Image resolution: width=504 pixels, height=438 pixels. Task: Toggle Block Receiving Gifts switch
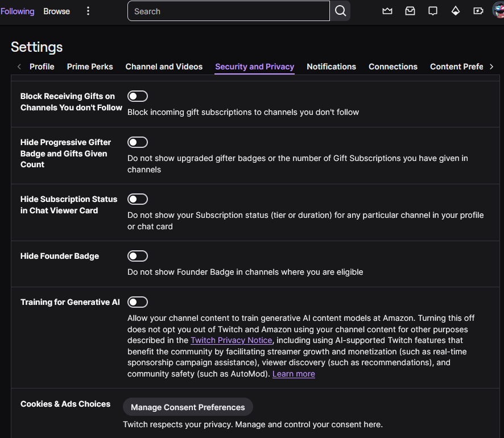[x=138, y=96]
